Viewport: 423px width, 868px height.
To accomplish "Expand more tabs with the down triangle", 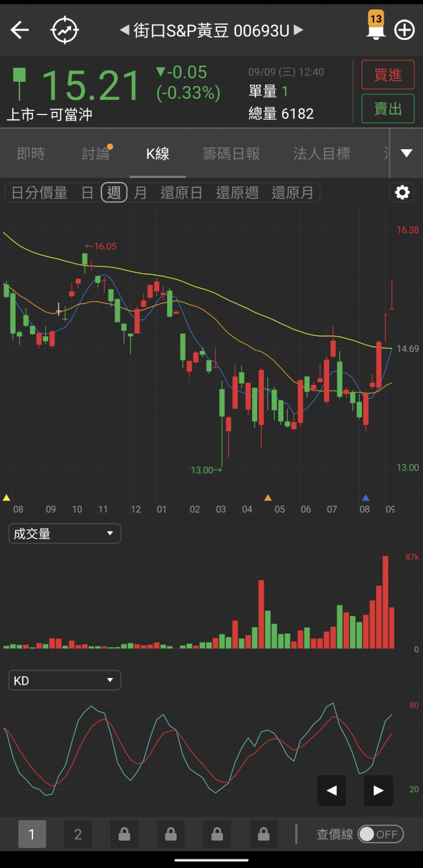I will (406, 153).
